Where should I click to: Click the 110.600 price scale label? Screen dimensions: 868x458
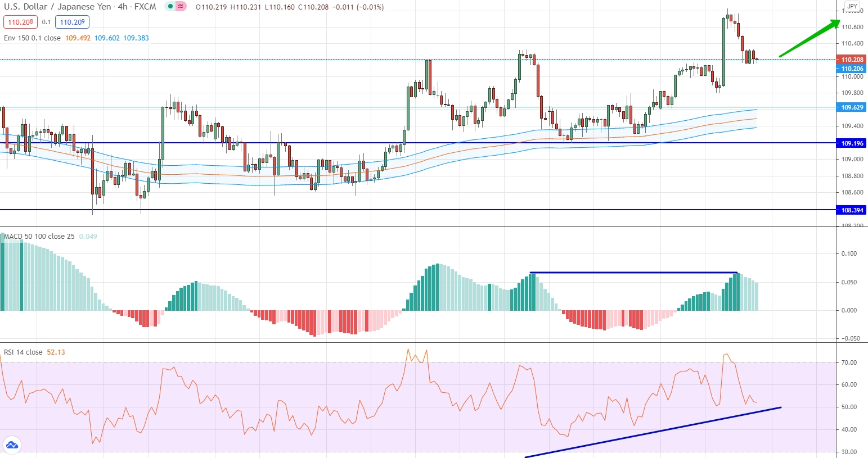pyautogui.click(x=852, y=27)
